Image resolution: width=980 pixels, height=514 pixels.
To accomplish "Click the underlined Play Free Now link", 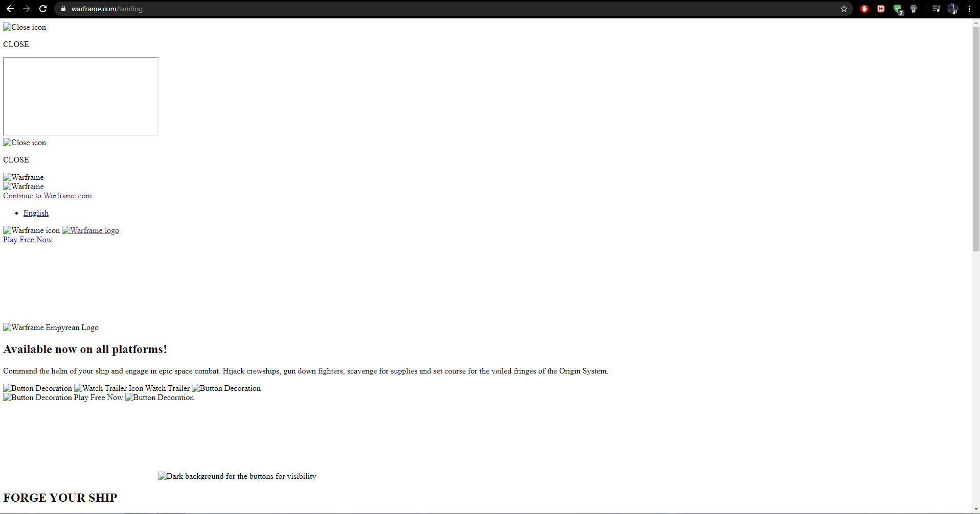I will 28,240.
